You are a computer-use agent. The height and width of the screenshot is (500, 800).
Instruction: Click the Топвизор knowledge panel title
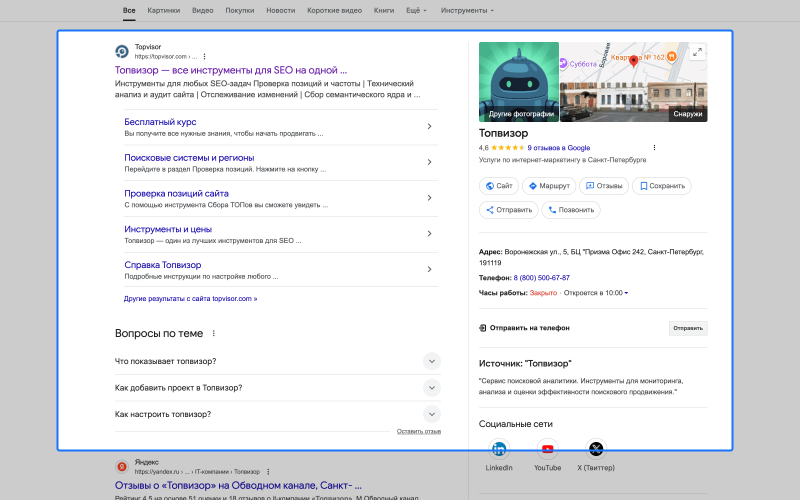click(x=503, y=133)
